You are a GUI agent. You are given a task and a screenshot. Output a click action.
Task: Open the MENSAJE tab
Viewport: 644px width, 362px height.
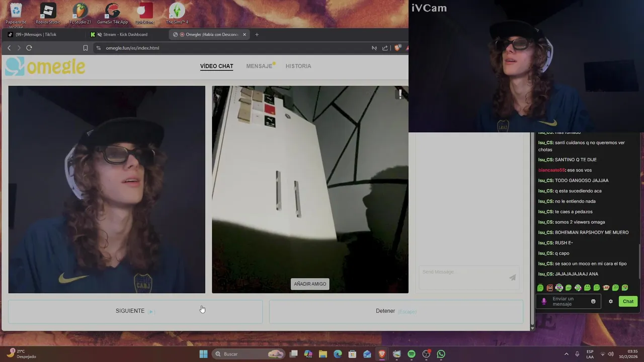coord(259,66)
